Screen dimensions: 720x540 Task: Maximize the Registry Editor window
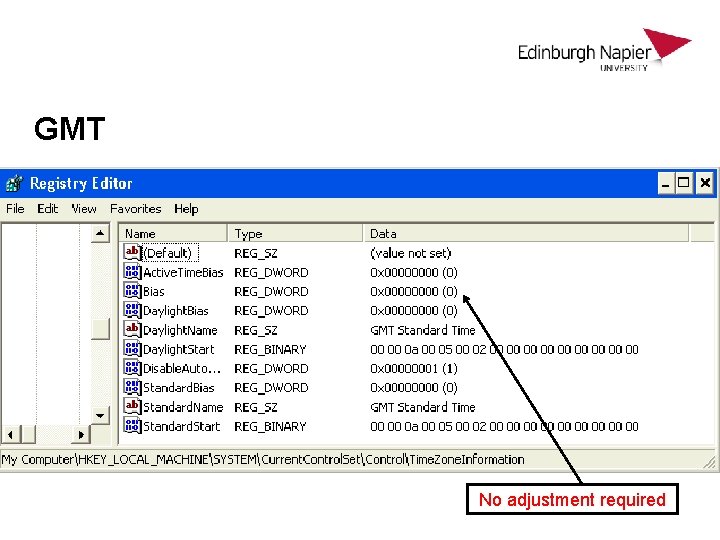(x=684, y=184)
